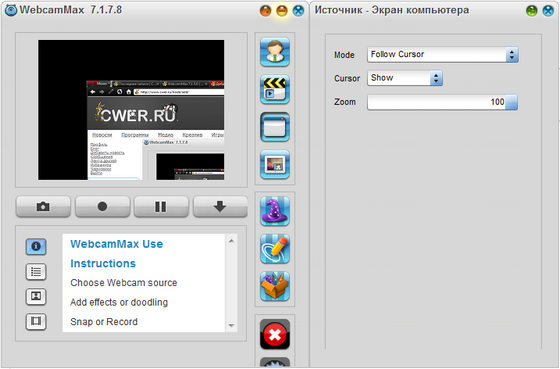Viewport: 560px width, 369px height.
Task: Pause the video with the pause button
Action: 161,206
